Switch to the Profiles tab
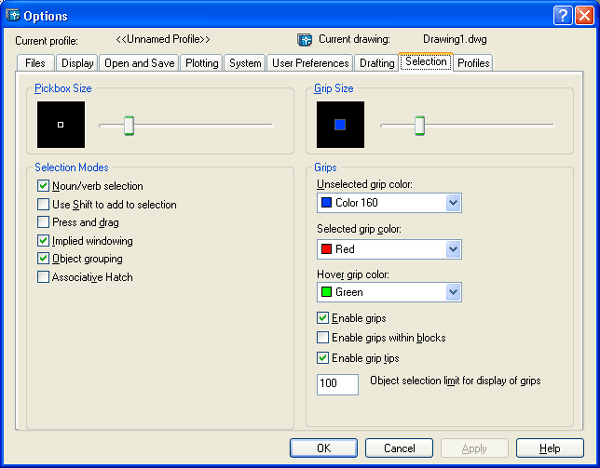Image resolution: width=600 pixels, height=468 pixels. [473, 63]
